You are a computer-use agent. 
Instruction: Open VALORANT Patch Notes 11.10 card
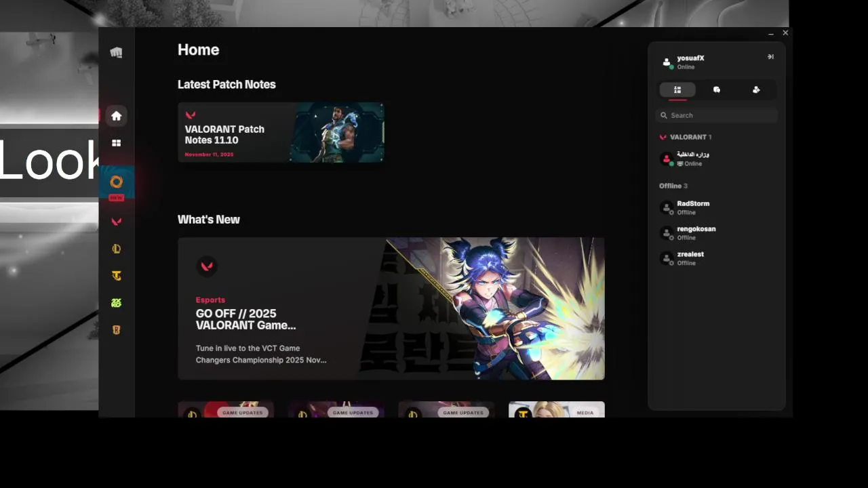click(x=281, y=132)
